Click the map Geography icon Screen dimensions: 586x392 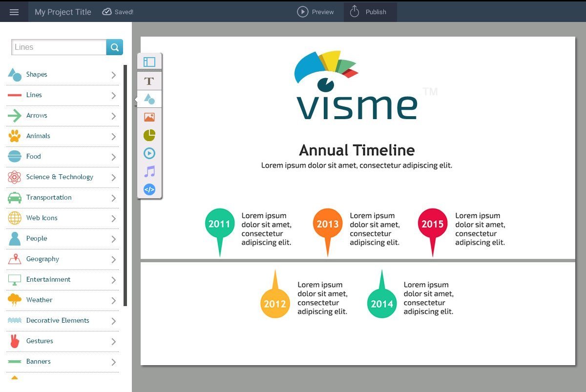click(15, 259)
